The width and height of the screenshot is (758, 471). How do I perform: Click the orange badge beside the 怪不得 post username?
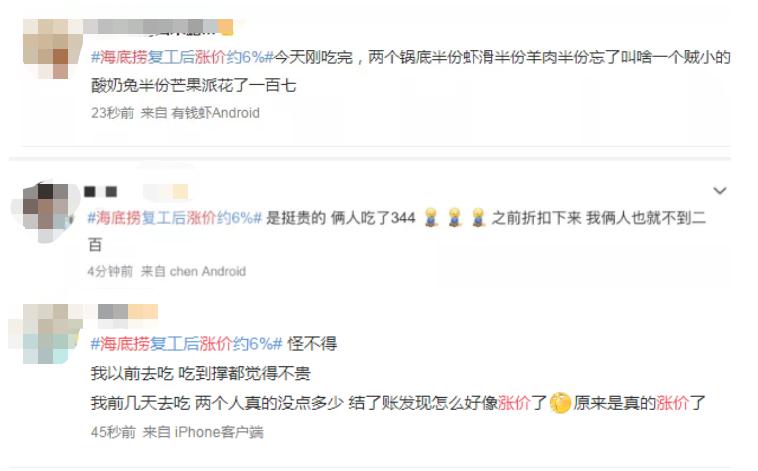[x=143, y=312]
